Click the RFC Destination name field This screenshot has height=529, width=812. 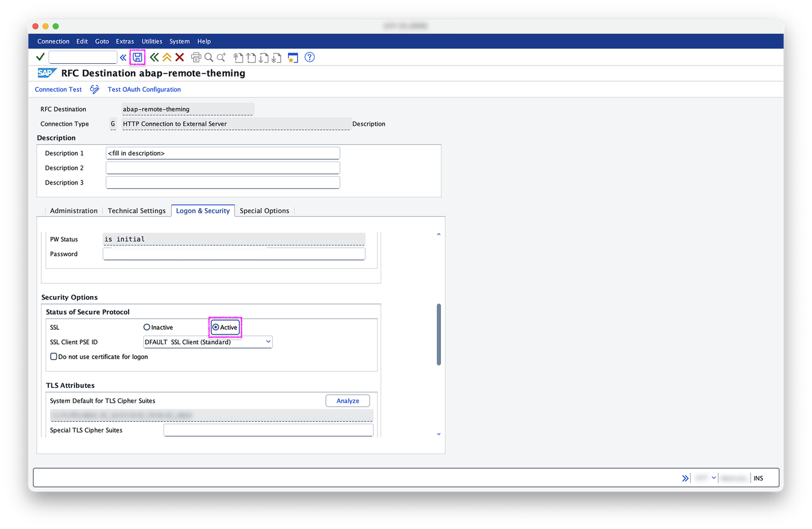pos(188,109)
